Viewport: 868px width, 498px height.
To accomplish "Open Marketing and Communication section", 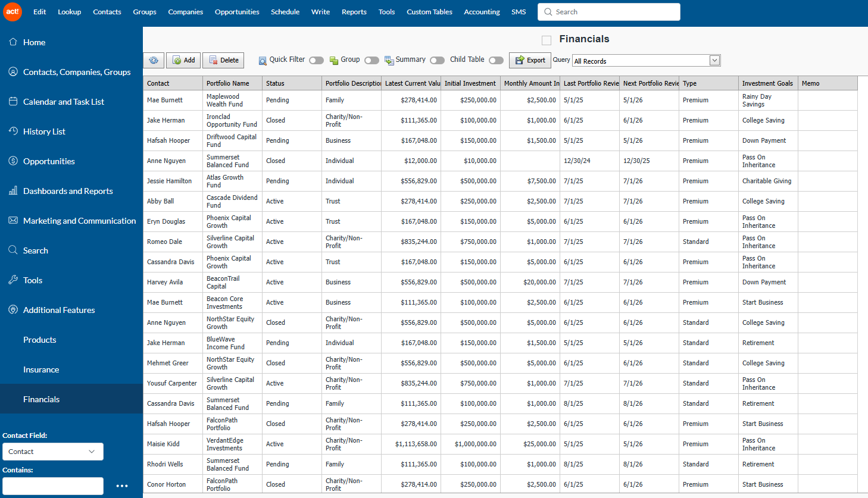I will [x=79, y=221].
